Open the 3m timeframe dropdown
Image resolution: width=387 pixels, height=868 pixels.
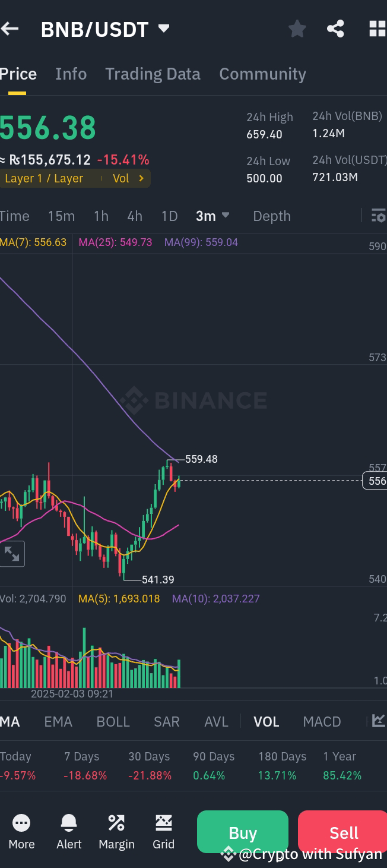coord(212,216)
